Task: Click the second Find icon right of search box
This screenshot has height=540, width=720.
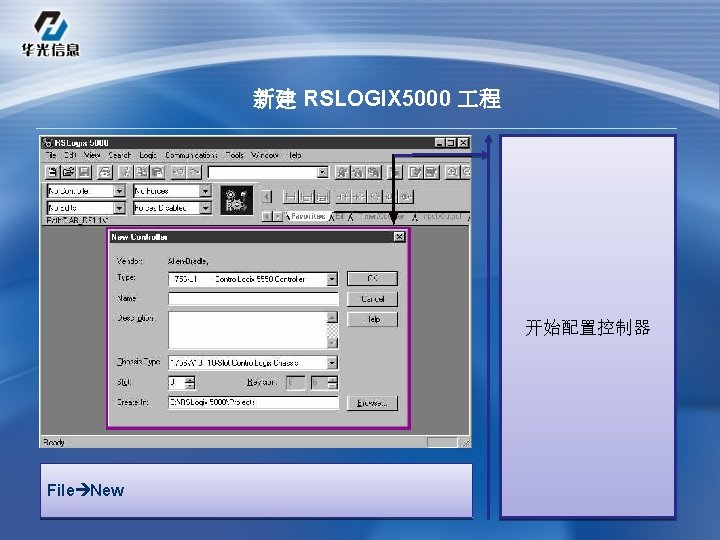Action: coord(358,172)
